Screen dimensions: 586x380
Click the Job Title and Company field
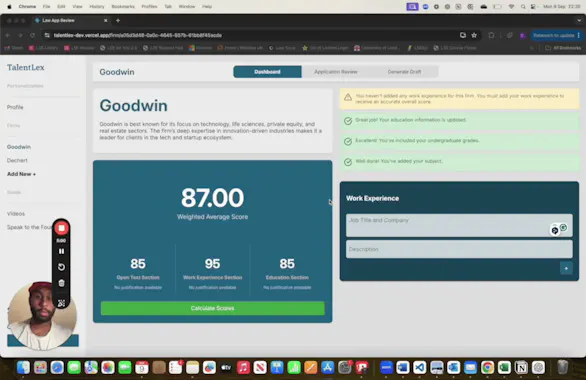coord(459,225)
